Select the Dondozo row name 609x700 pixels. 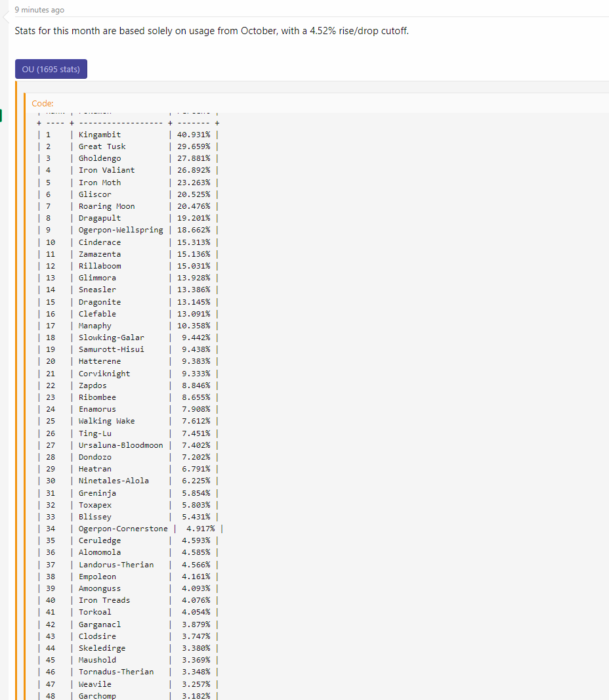[x=95, y=457]
